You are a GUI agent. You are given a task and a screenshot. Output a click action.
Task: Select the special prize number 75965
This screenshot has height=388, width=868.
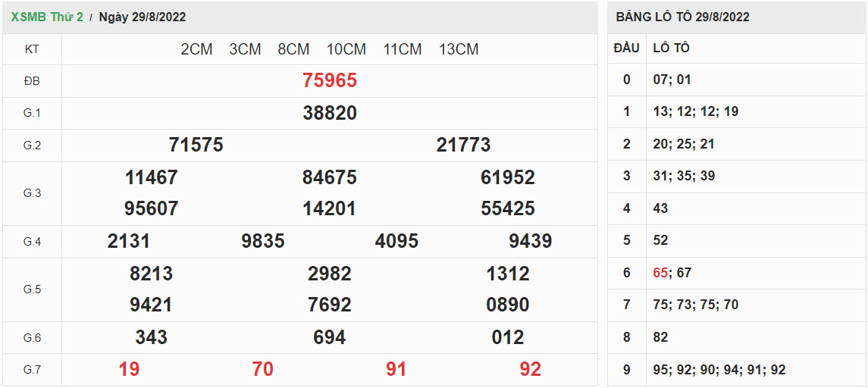point(329,80)
